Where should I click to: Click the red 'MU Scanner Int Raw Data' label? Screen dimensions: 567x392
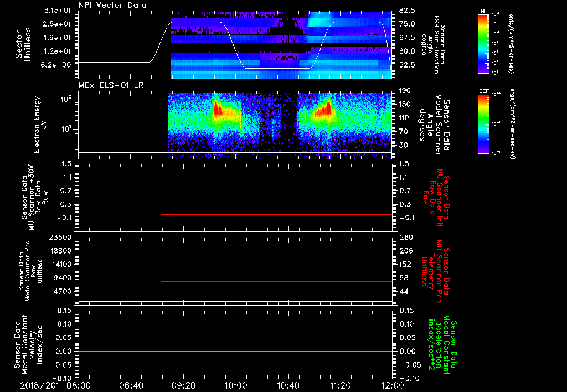436,198
